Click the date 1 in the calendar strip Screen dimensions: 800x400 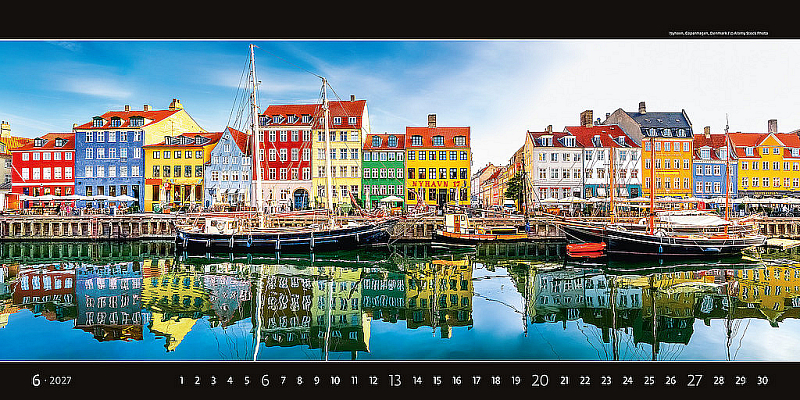[181, 381]
